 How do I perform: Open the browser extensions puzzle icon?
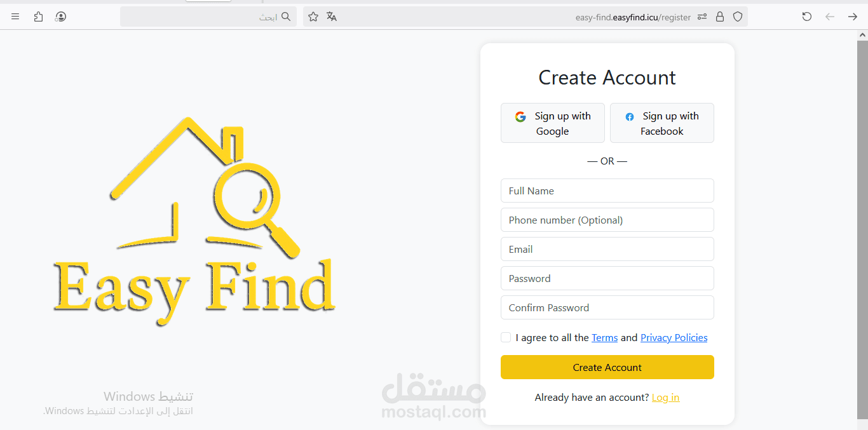(x=38, y=17)
